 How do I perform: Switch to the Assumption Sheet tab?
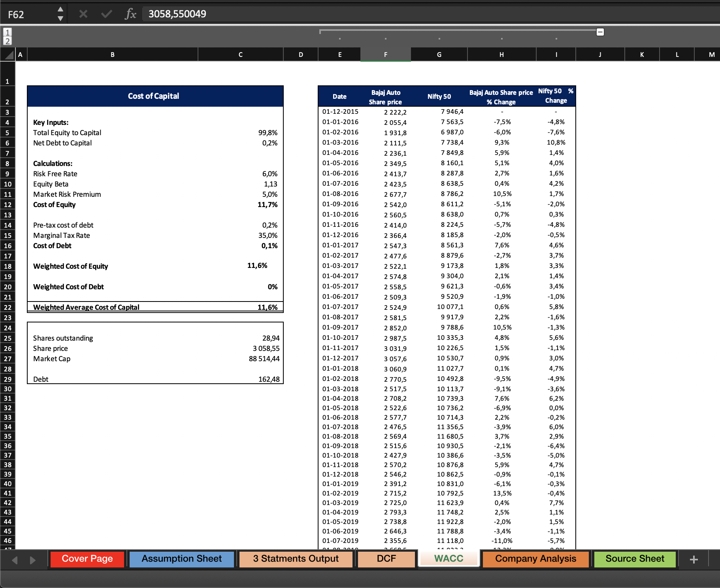pos(182,559)
